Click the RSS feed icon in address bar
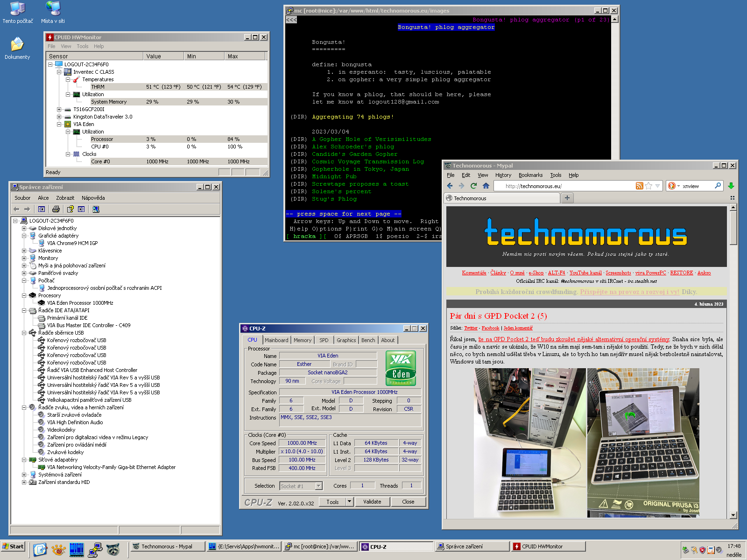The height and width of the screenshot is (560, 747). (639, 186)
